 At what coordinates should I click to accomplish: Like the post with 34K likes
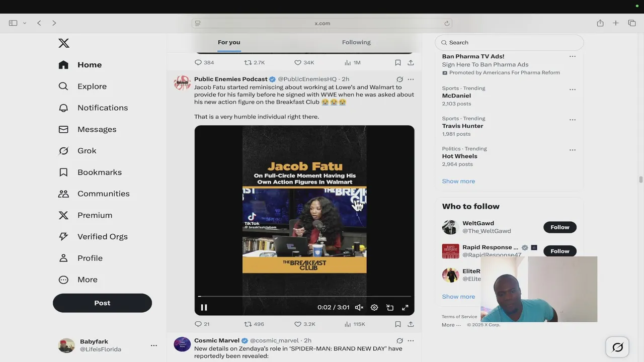[x=304, y=63]
